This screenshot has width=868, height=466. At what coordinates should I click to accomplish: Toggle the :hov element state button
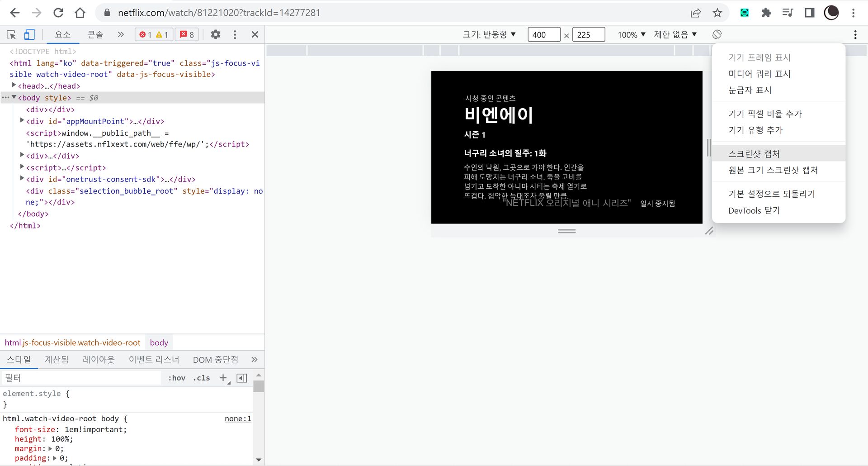coord(177,378)
